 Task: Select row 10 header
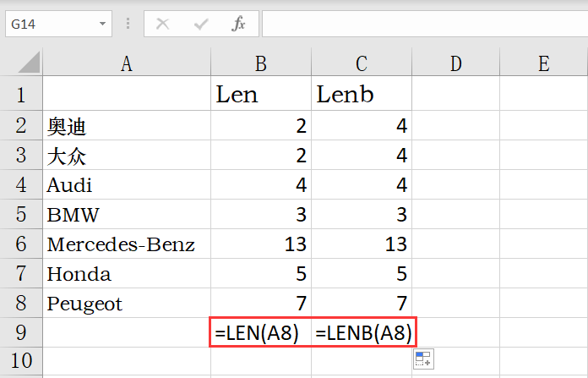[x=21, y=361]
